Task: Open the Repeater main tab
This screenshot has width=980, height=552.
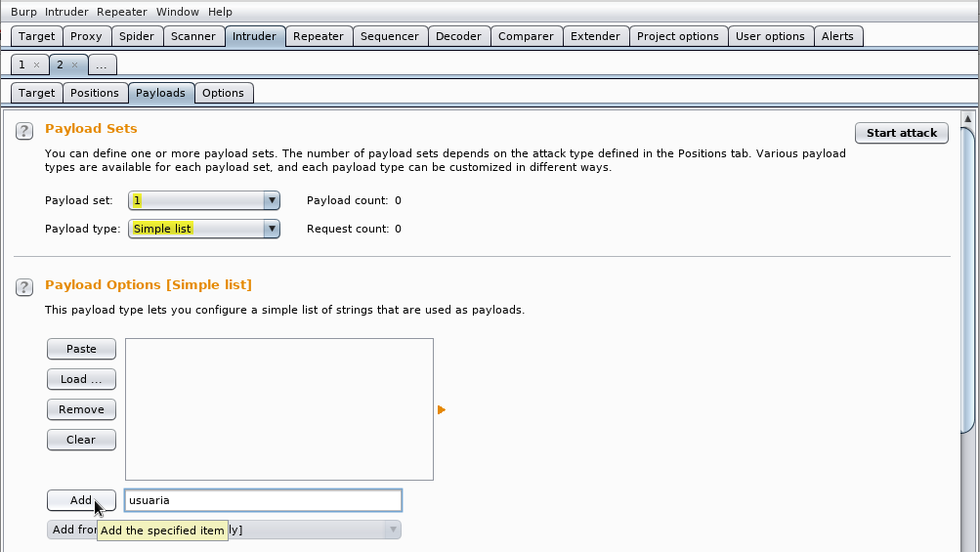Action: tap(319, 36)
